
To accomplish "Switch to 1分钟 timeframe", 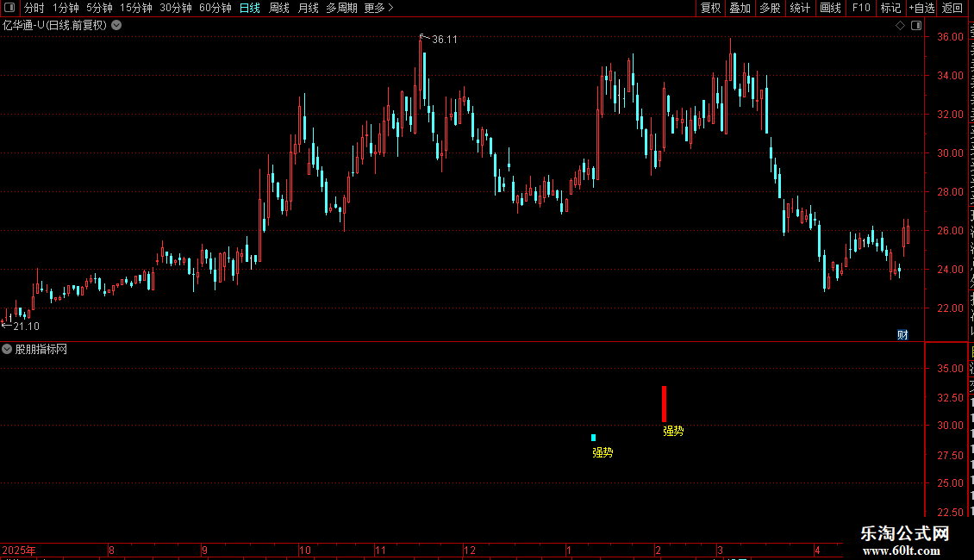I will [66, 8].
